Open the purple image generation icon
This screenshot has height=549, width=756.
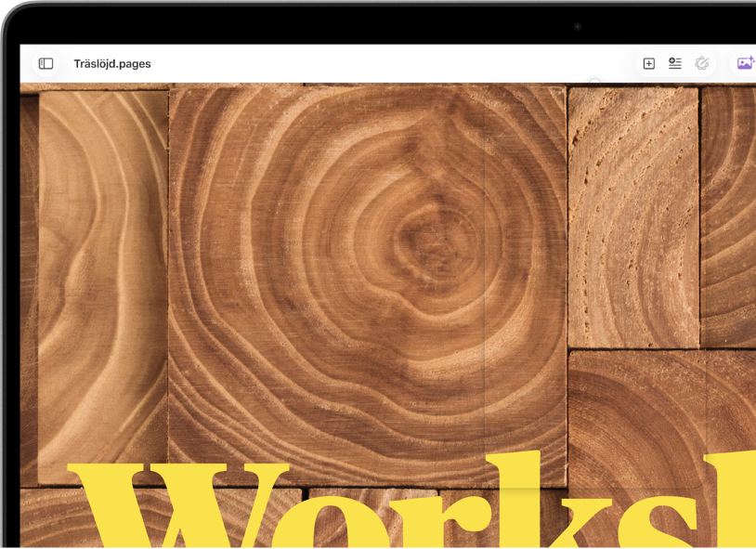[746, 63]
